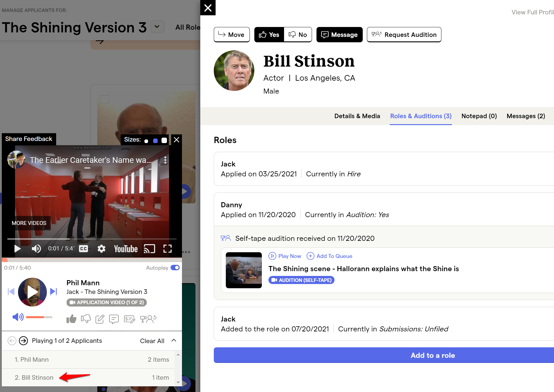Tick the applicant card checkbox

[105, 99]
